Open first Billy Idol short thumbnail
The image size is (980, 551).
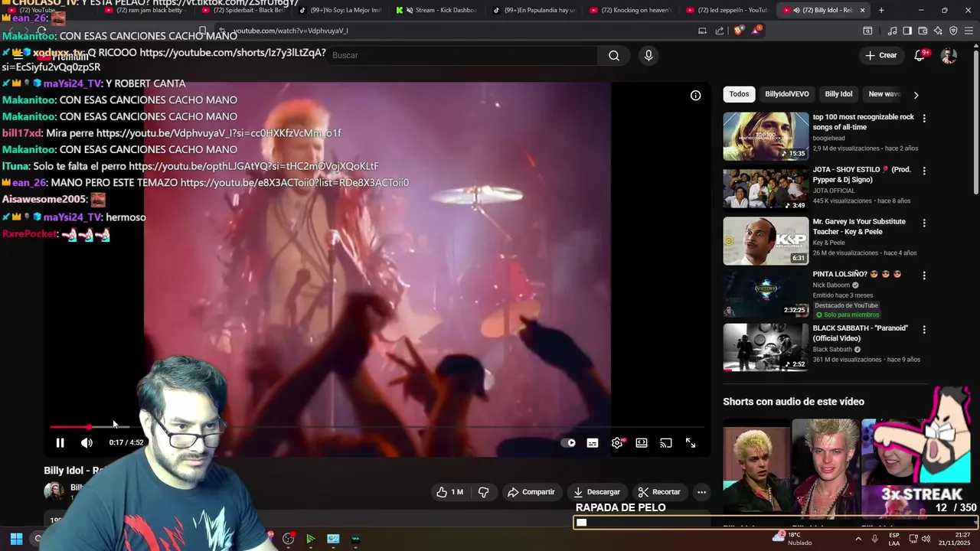[x=756, y=471]
